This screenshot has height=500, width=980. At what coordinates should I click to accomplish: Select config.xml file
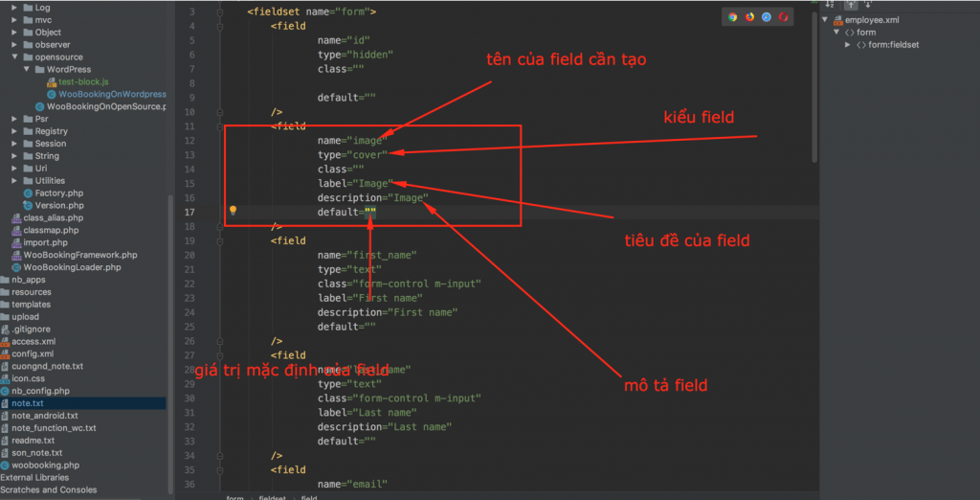pos(33,354)
